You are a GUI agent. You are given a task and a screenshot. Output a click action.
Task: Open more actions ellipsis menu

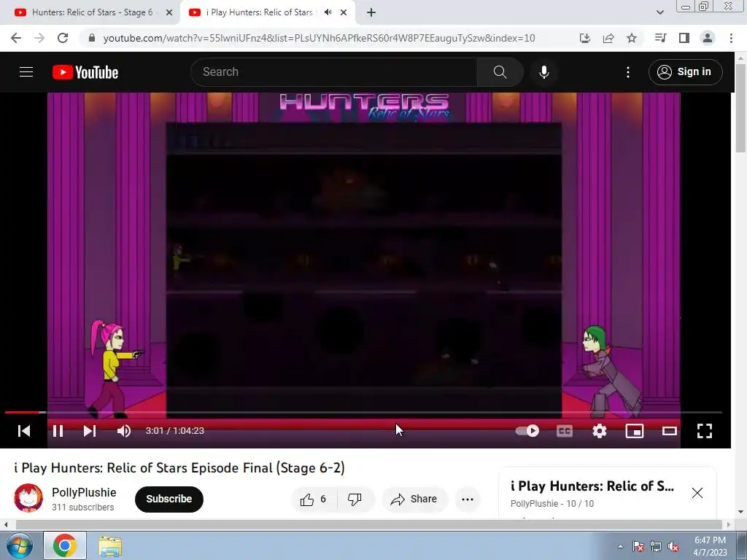[x=468, y=499]
